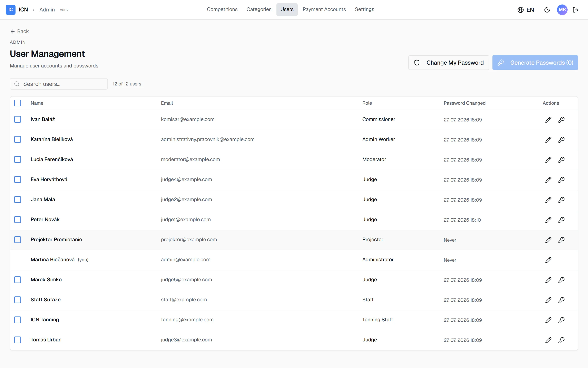Check Tomáš Urban's checkbox

coord(18,340)
